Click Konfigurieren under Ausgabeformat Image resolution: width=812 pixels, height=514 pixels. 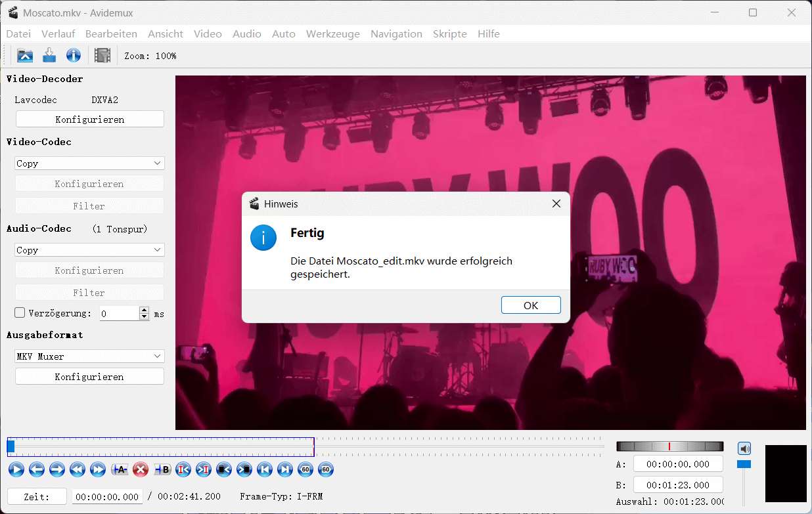tap(89, 377)
